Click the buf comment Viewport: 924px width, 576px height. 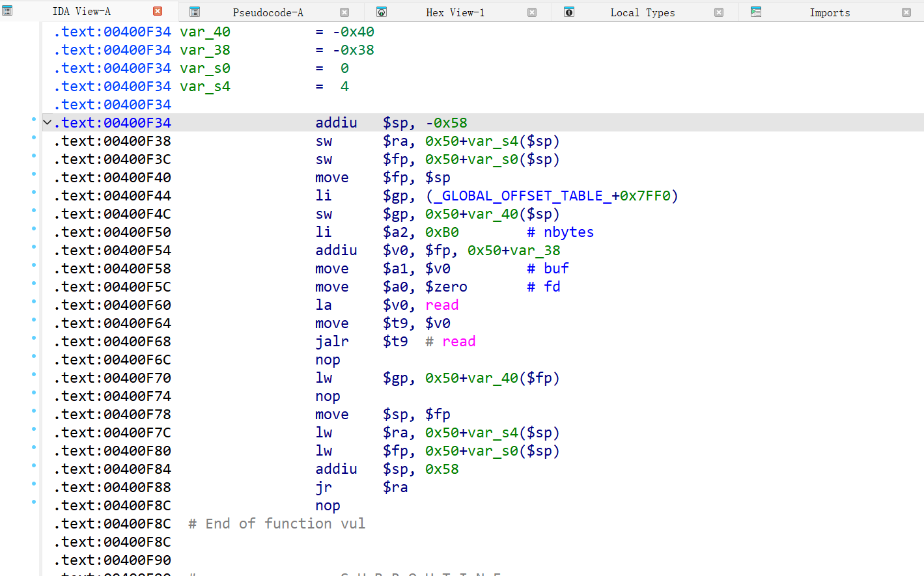click(x=557, y=269)
